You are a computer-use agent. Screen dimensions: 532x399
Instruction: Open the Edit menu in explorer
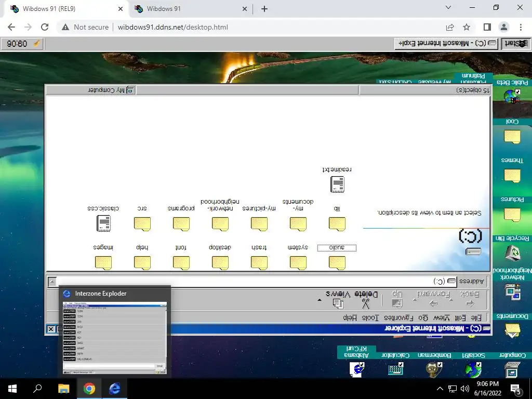pyautogui.click(x=460, y=318)
